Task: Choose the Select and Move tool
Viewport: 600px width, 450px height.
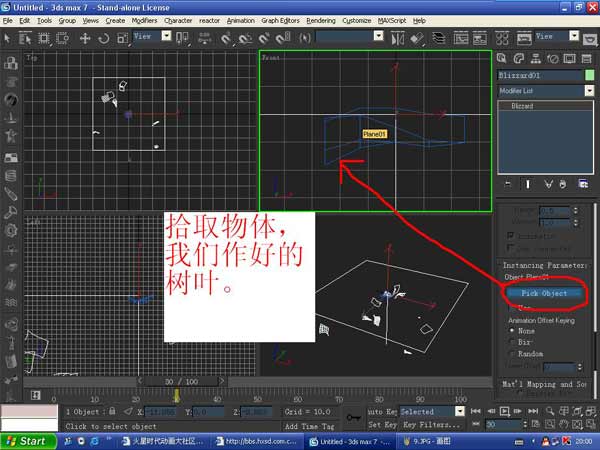Action: (85, 38)
